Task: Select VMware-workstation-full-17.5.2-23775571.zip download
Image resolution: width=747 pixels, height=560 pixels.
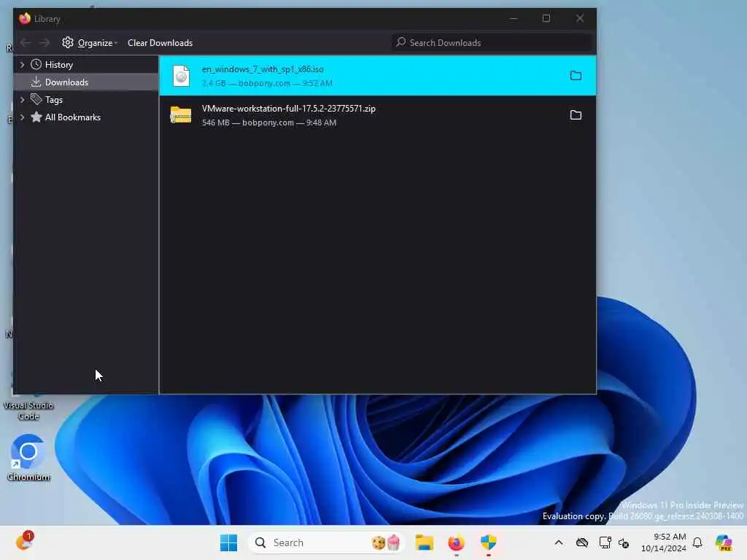Action: [377, 115]
